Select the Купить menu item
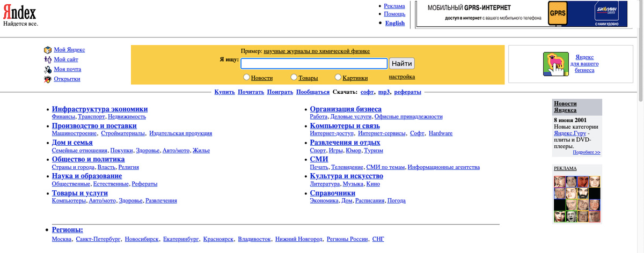 pos(224,92)
